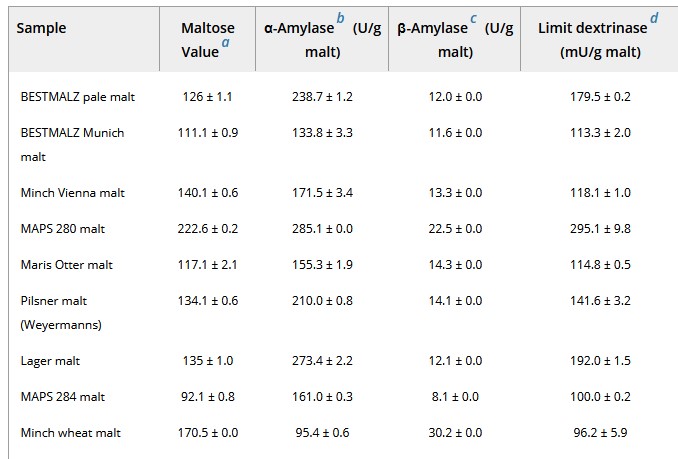This screenshot has width=678, height=459.
Task: Open footnote a beside Maltose Value
Action: point(225,43)
